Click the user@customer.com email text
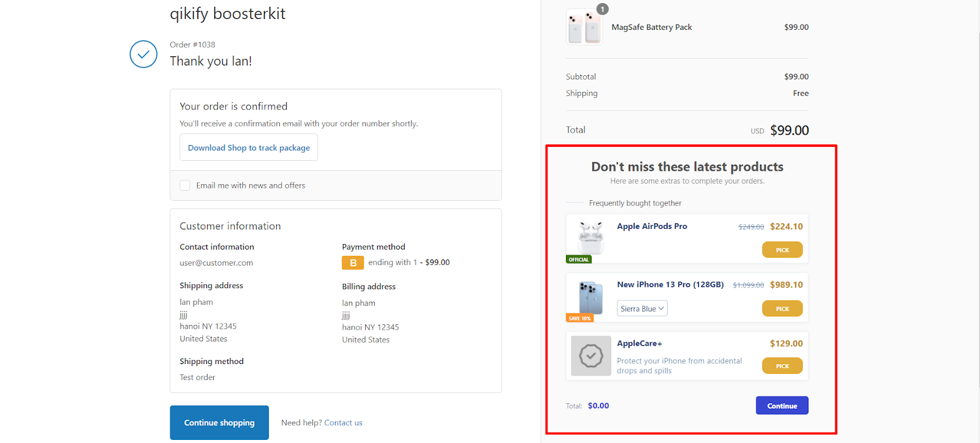This screenshot has height=443, width=980. click(216, 263)
